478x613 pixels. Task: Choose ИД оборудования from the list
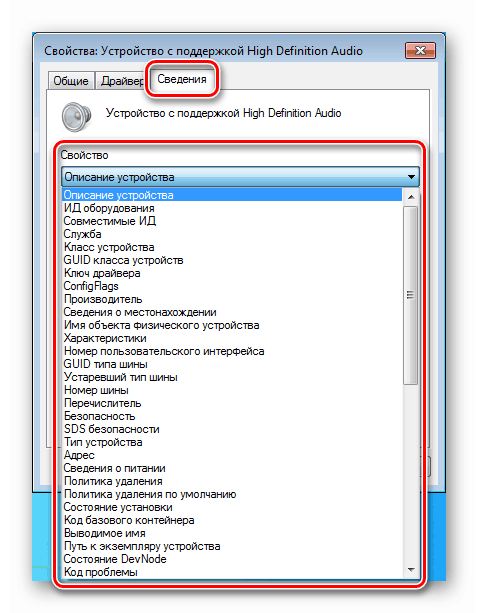click(x=232, y=208)
